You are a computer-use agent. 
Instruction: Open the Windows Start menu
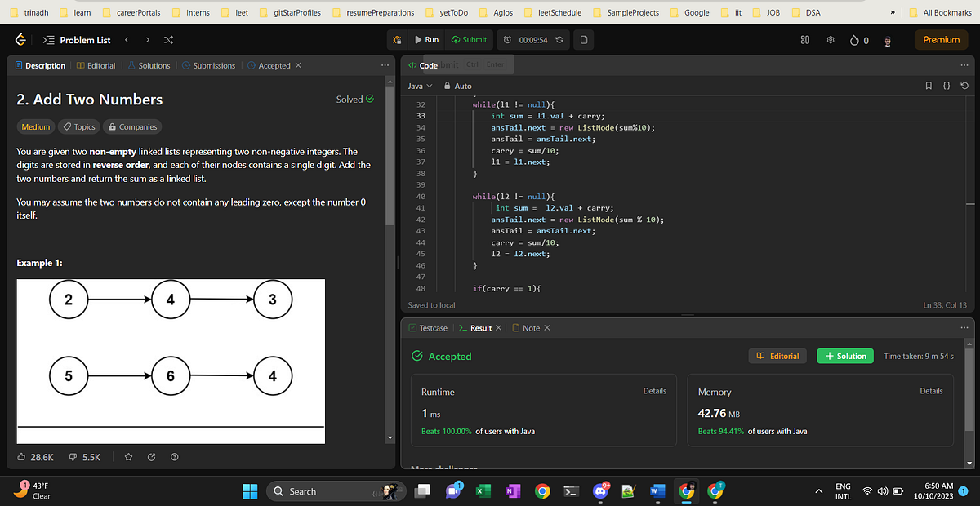click(x=251, y=491)
